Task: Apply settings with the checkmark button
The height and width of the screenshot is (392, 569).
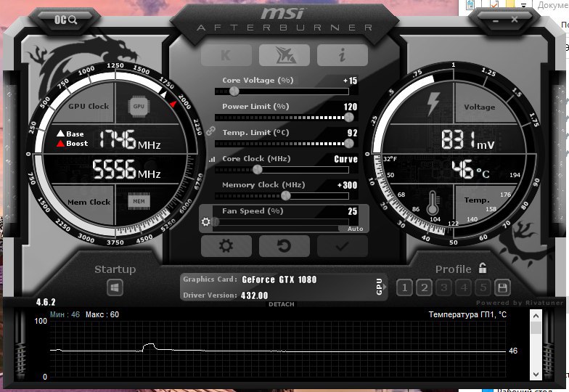Action: [x=343, y=246]
